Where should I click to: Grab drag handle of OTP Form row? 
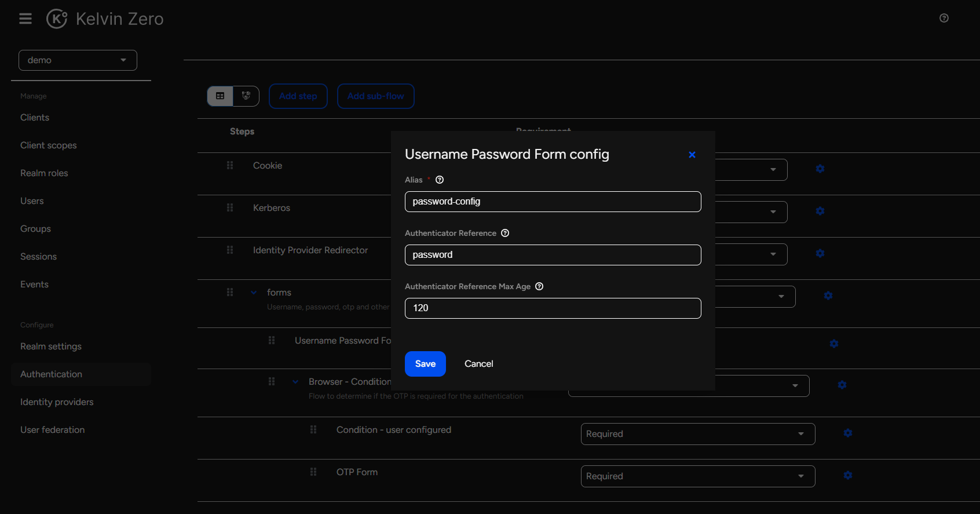(x=313, y=472)
